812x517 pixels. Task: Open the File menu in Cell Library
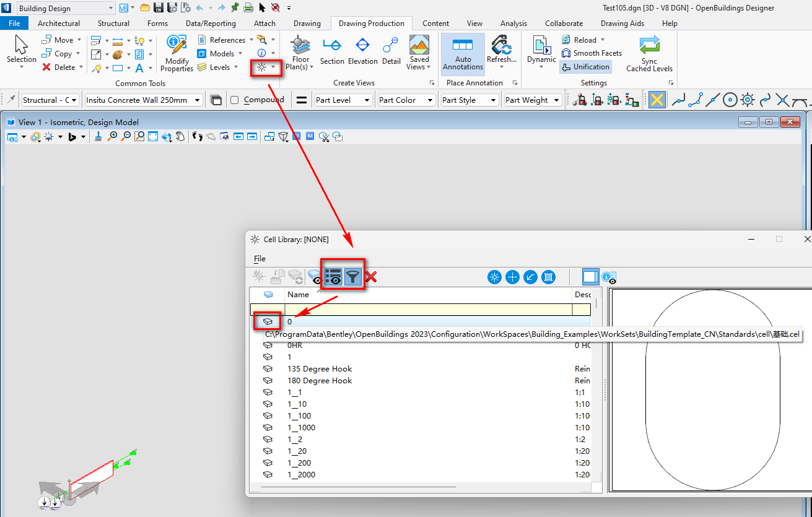click(x=260, y=258)
